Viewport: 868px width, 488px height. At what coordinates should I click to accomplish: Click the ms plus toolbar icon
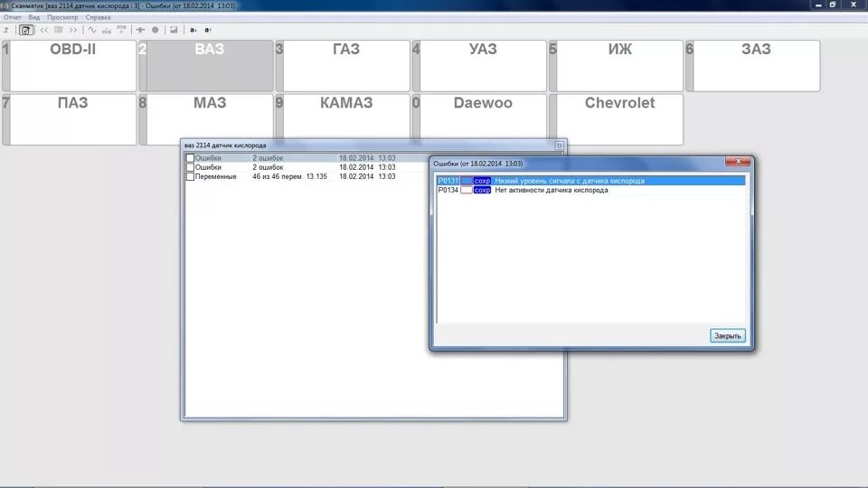coord(121,29)
